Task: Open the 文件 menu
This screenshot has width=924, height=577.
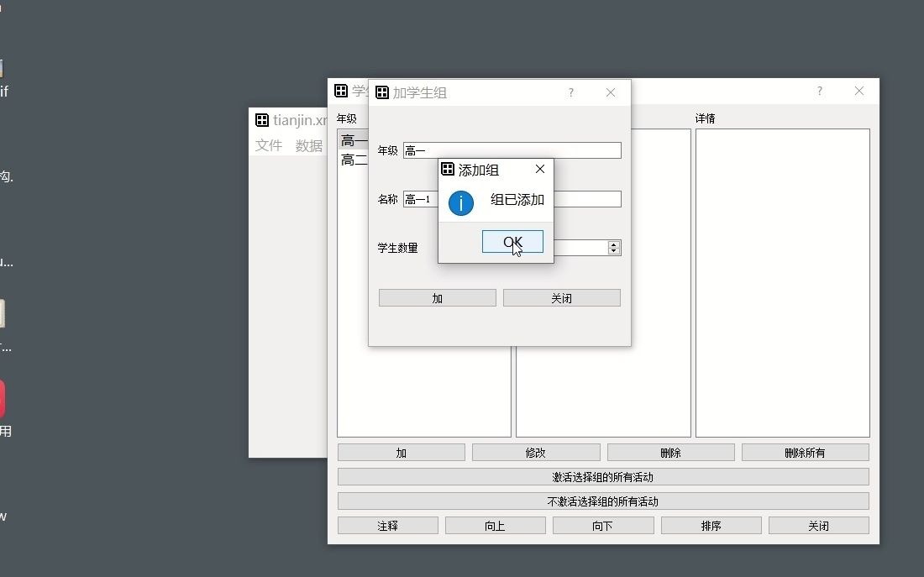Action: (x=268, y=144)
